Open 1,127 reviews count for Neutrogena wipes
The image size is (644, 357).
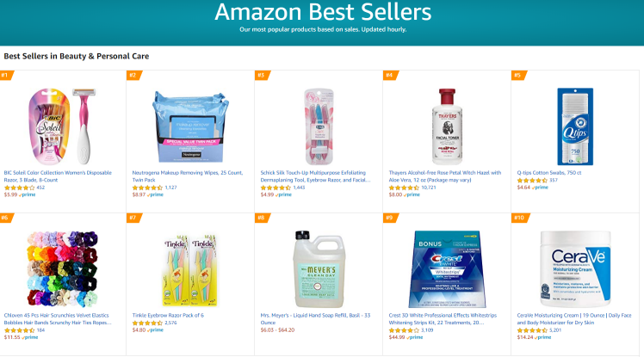click(x=170, y=187)
